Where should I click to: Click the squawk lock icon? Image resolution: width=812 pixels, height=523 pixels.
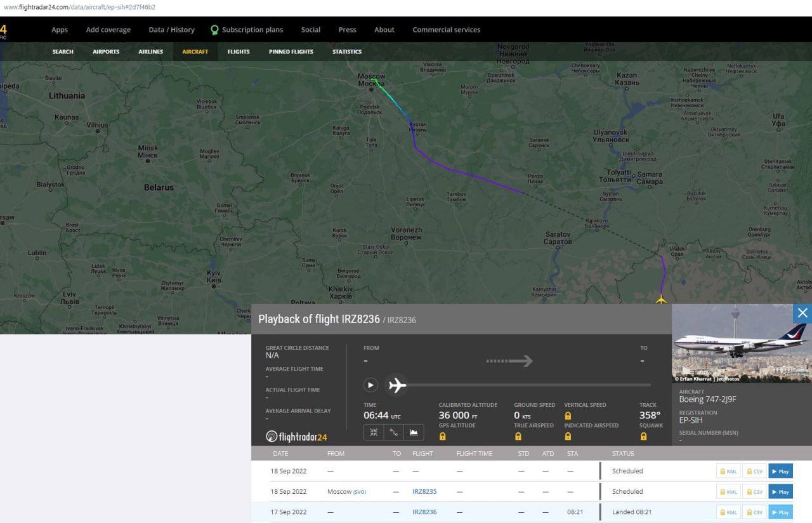click(x=643, y=436)
